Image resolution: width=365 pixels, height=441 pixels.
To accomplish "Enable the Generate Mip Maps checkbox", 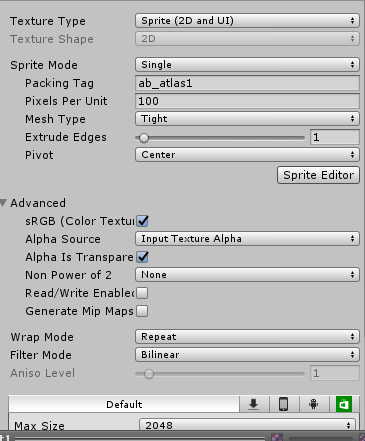I will (142, 311).
